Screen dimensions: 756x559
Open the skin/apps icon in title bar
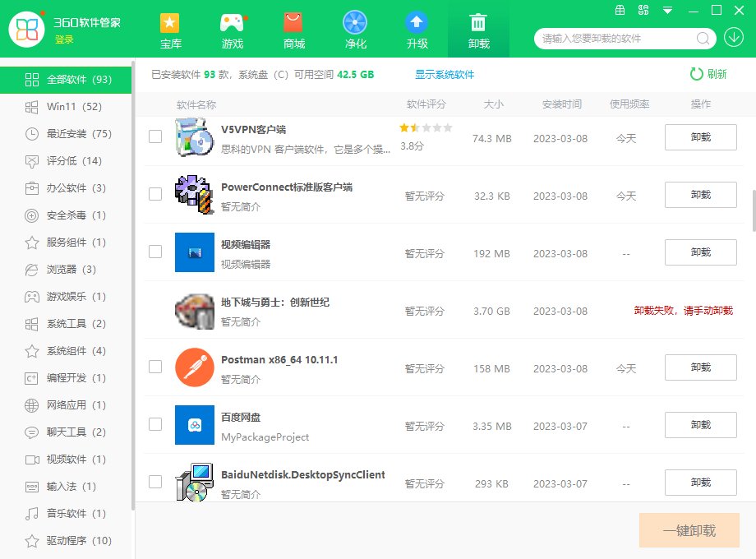click(643, 10)
